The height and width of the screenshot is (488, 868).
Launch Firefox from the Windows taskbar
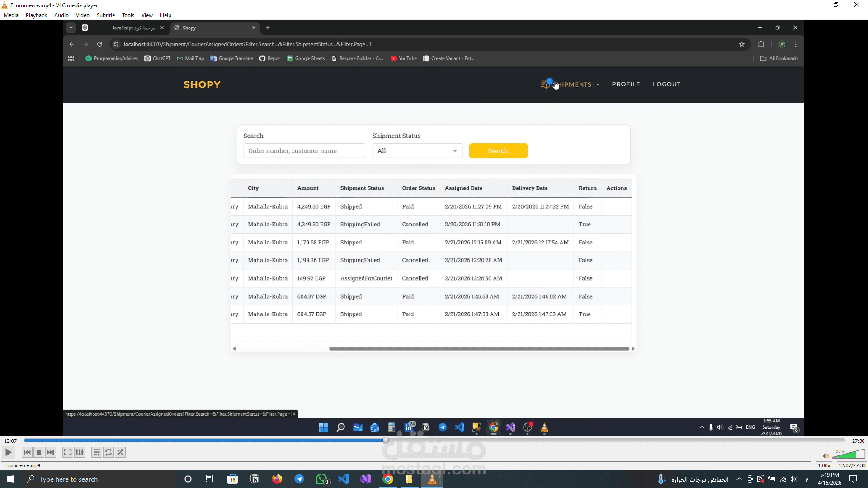coord(277,479)
